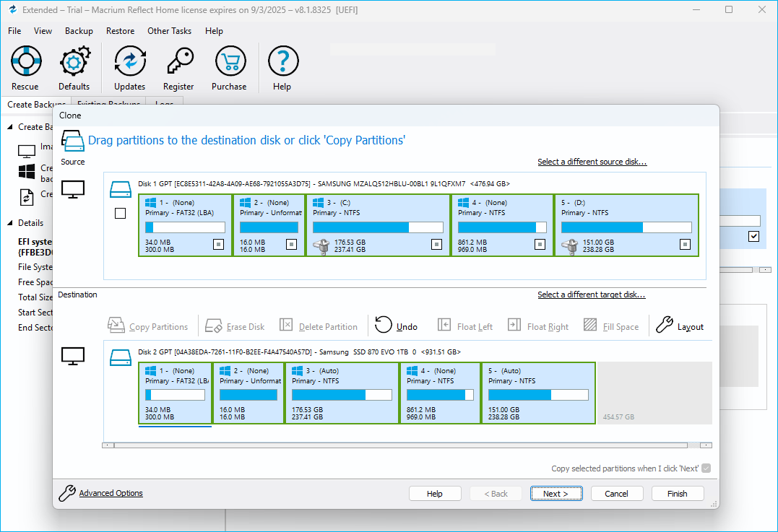Screen dimensions: 778x532
Task: Open the Register key icon
Action: [x=178, y=63]
